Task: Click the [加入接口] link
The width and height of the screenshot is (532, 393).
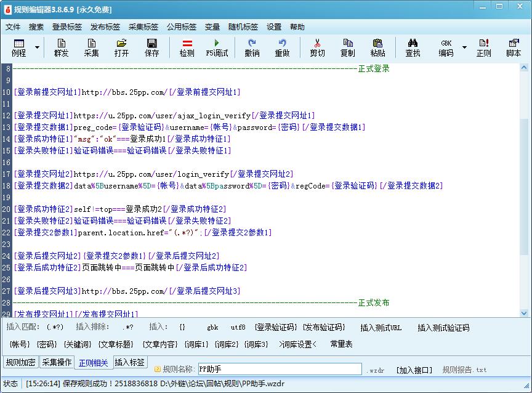Action: [414, 370]
